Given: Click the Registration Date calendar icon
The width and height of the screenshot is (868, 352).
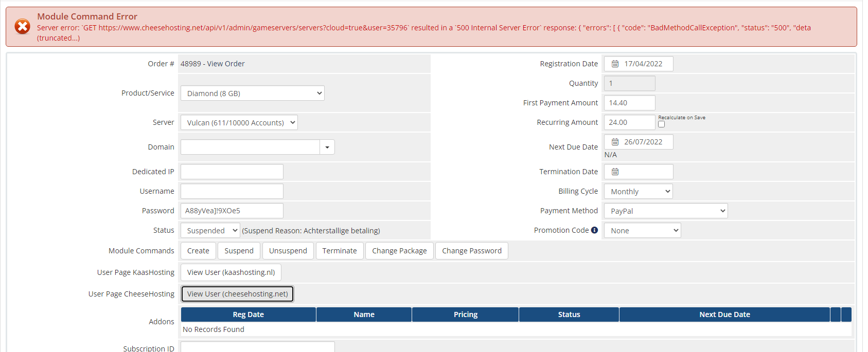Looking at the screenshot, I should point(615,64).
